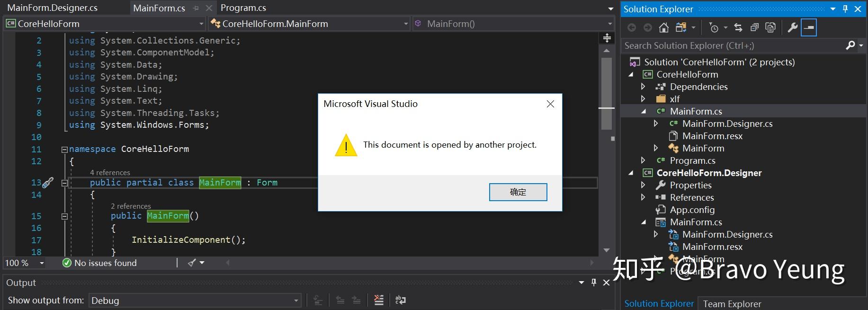Close the Microsoft Visual Studio dialog with X
This screenshot has height=310, width=868.
[x=550, y=104]
